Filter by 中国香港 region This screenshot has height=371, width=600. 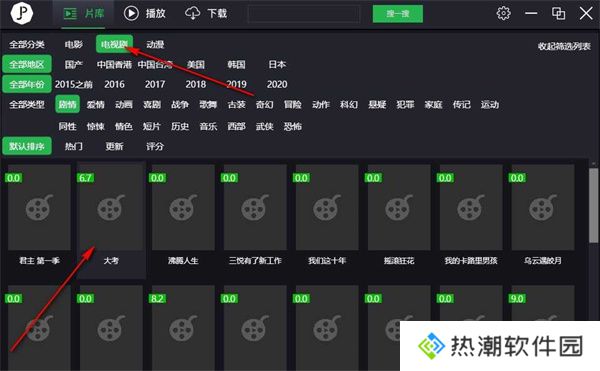click(114, 64)
